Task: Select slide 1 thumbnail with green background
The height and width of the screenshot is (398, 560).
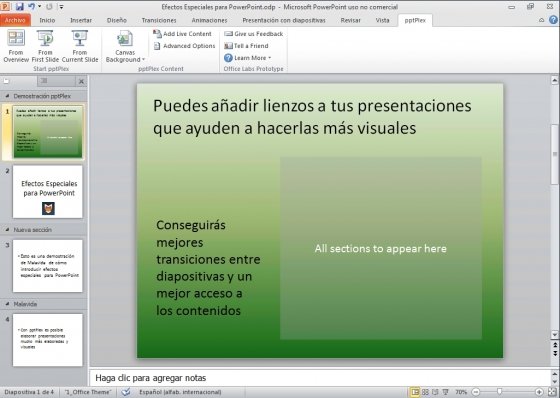Action: click(48, 132)
